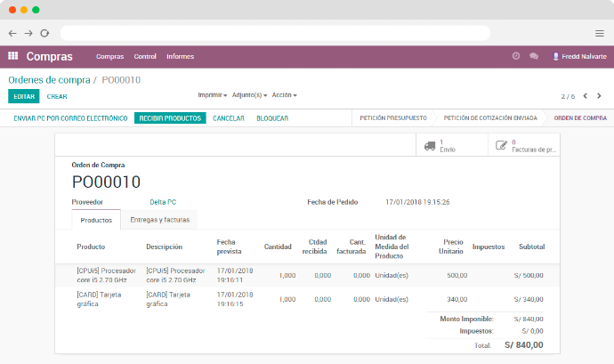614x364 pixels.
Task: Click the Compras app title
Action: coord(49,56)
